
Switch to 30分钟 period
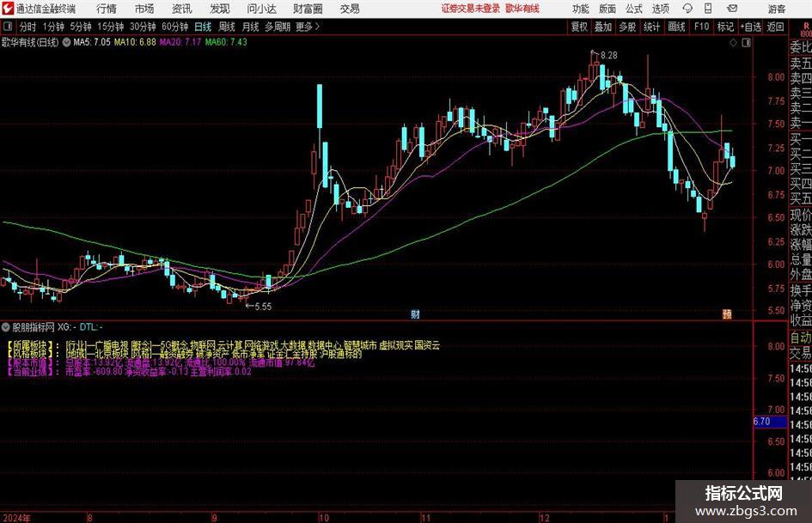point(143,27)
